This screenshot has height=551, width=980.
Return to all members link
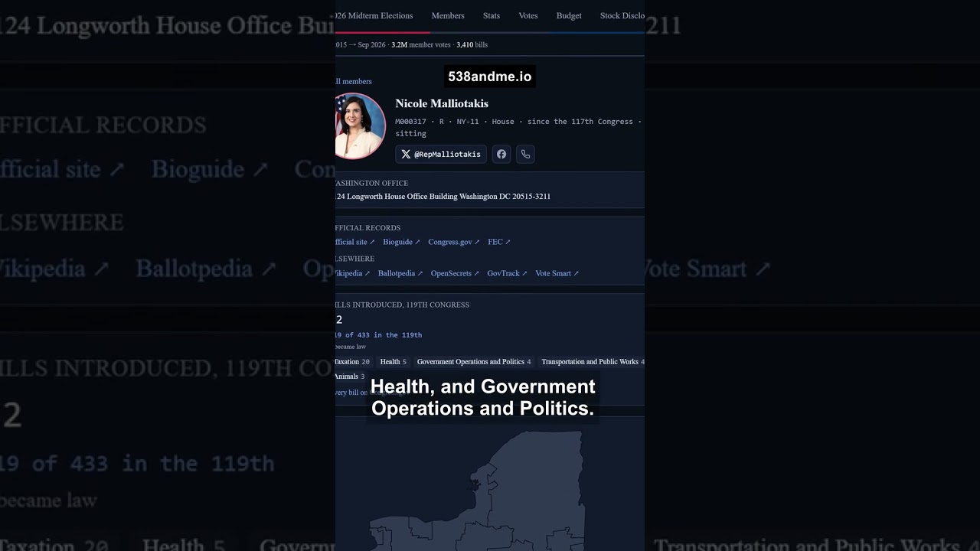click(x=354, y=81)
